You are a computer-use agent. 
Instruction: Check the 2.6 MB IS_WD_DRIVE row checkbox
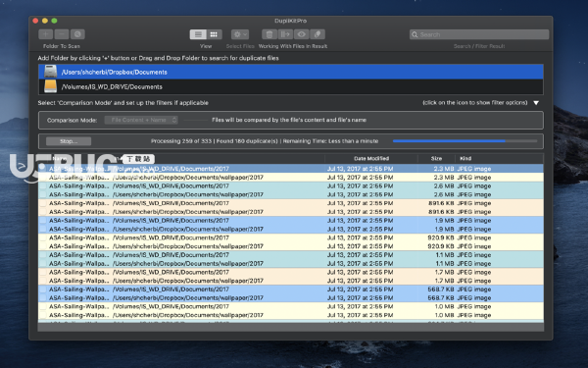tap(43, 185)
